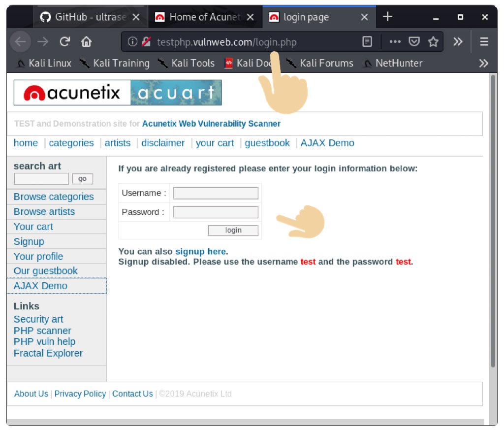Show more bookmarks with the bookmarks bar chevron
Viewport: 504px width, 432px height.
click(x=483, y=63)
